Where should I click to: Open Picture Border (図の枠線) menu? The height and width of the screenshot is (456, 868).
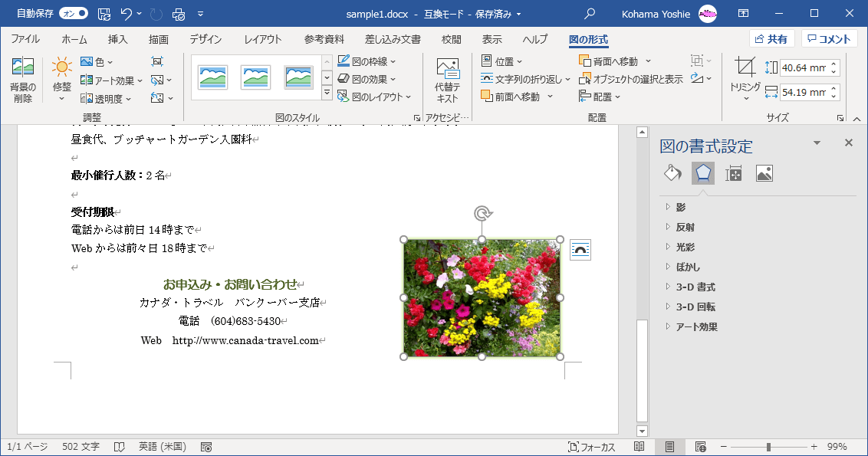pyautogui.click(x=367, y=61)
